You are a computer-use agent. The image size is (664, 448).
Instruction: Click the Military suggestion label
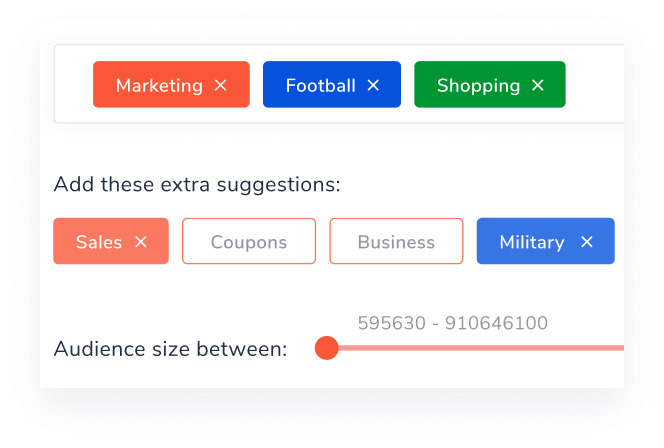pos(532,243)
